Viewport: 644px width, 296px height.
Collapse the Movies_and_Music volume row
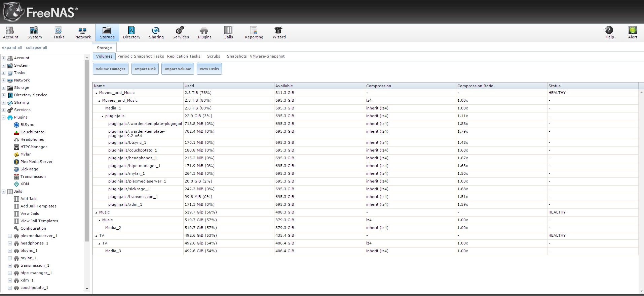[97, 93]
